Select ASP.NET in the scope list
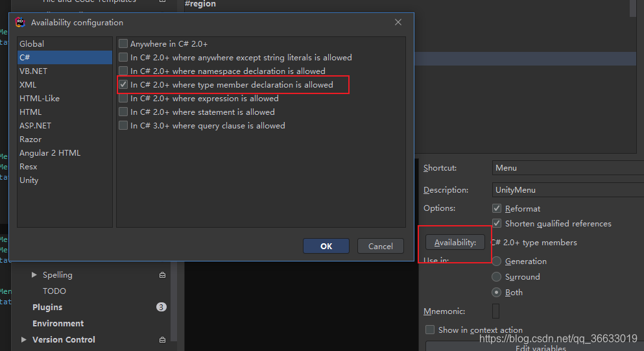 (x=64, y=125)
